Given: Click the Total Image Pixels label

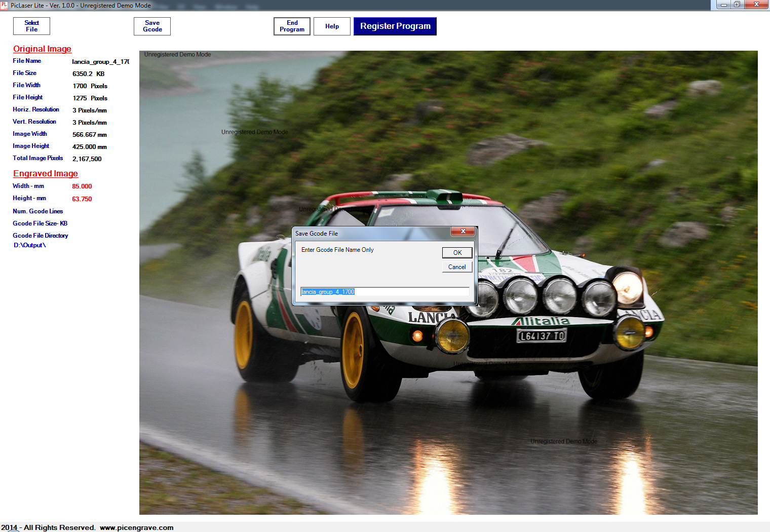Looking at the screenshot, I should (38, 158).
